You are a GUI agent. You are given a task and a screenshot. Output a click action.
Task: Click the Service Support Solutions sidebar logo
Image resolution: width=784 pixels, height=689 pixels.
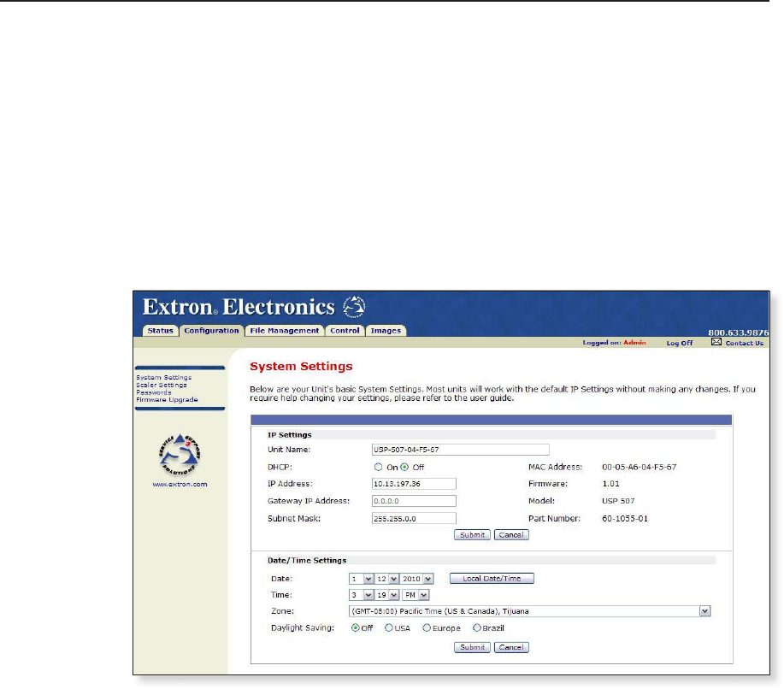pyautogui.click(x=180, y=455)
